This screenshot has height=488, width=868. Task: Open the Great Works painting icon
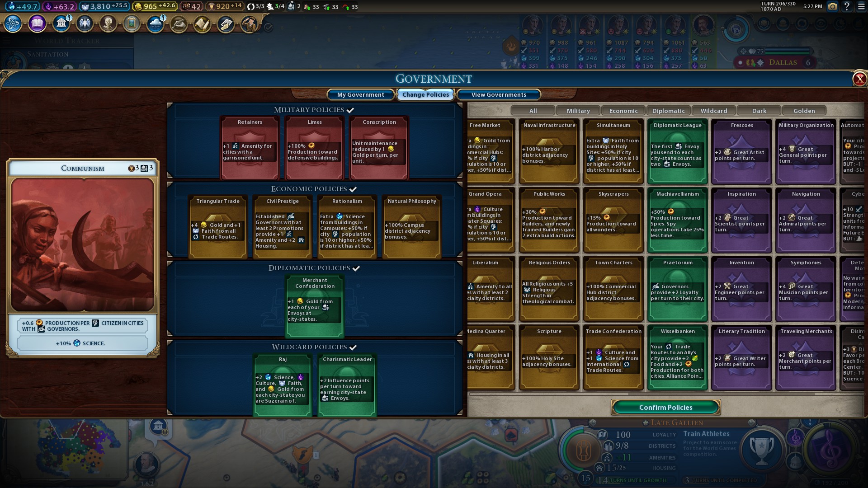tap(132, 23)
